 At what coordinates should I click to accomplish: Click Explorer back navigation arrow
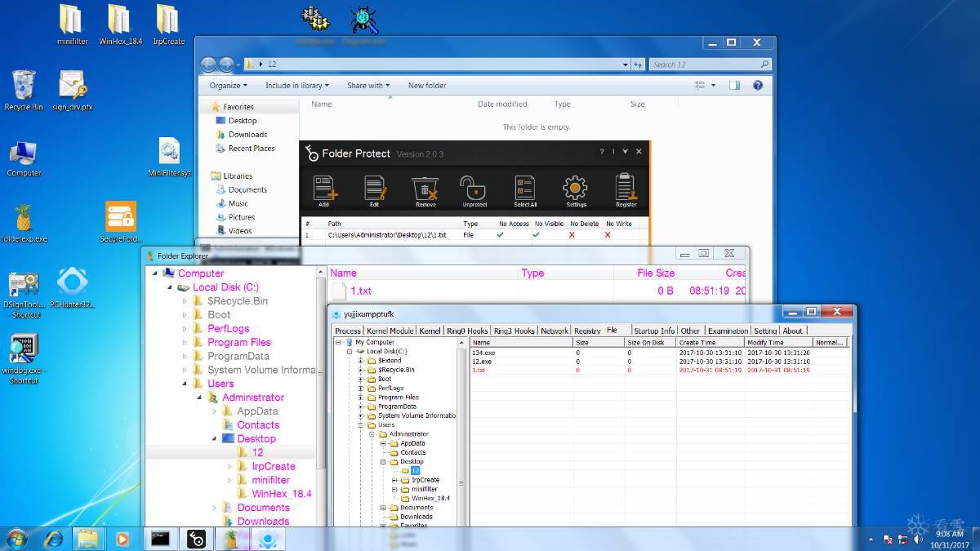(208, 64)
